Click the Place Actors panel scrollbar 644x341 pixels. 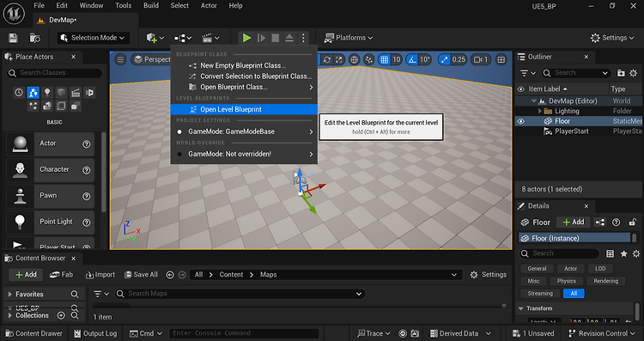(104, 172)
